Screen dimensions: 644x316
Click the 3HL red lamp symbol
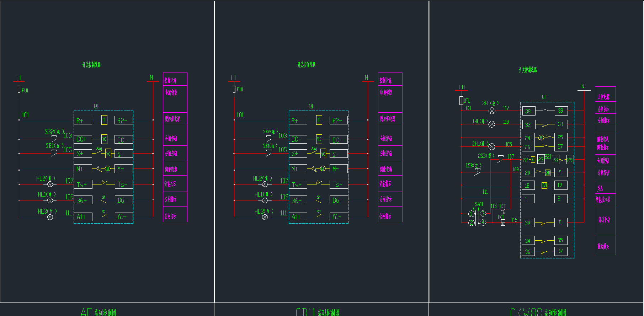pos(492,111)
